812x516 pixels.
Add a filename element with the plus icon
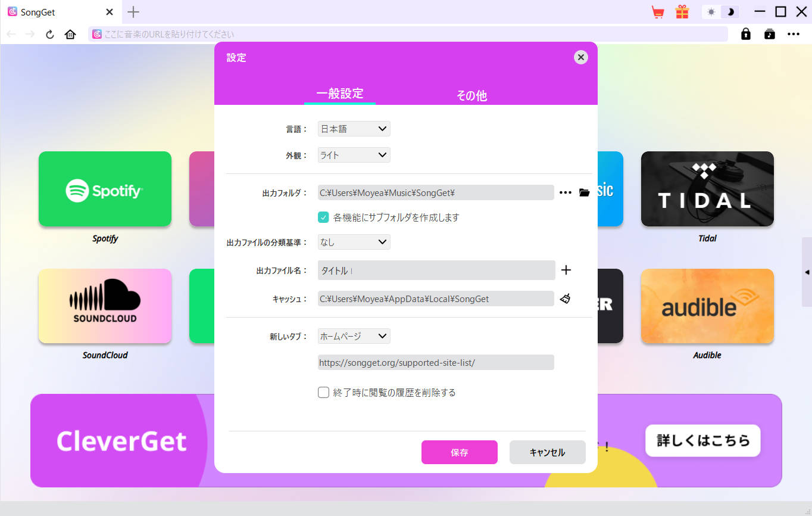566,270
